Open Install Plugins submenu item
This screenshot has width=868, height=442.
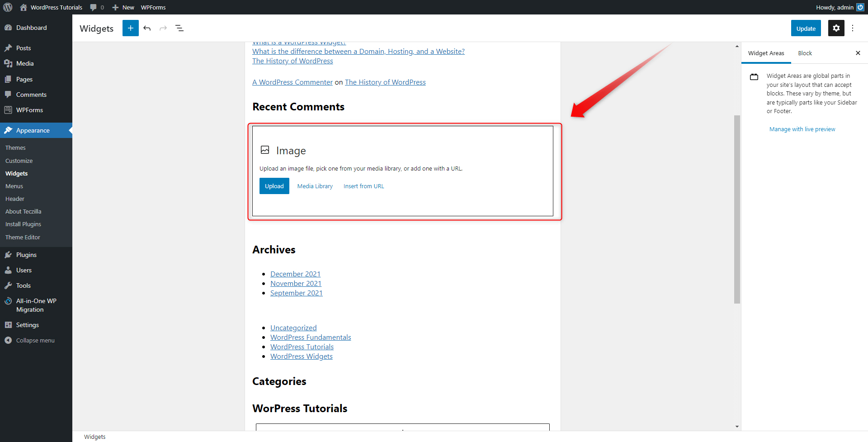[23, 224]
